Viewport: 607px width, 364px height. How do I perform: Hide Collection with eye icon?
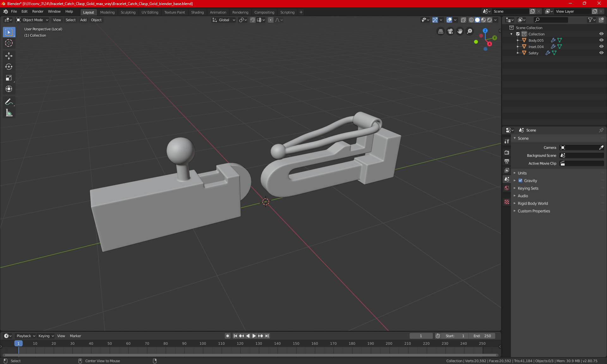click(601, 34)
